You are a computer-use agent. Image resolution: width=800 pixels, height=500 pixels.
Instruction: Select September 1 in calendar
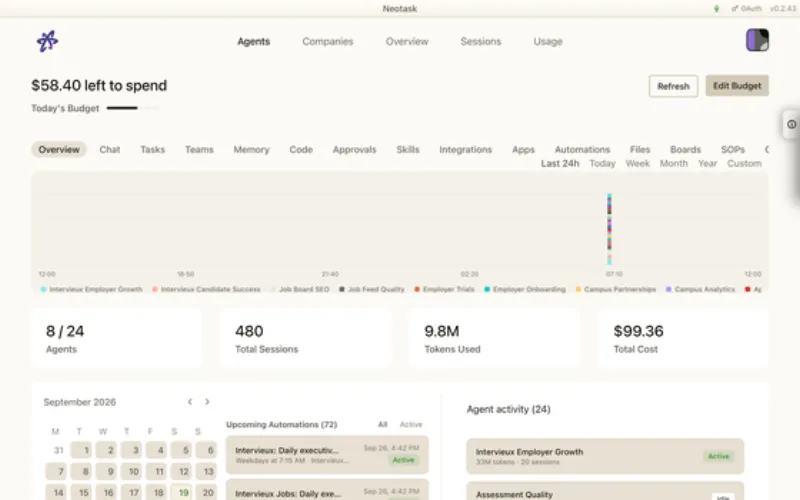(x=82, y=450)
